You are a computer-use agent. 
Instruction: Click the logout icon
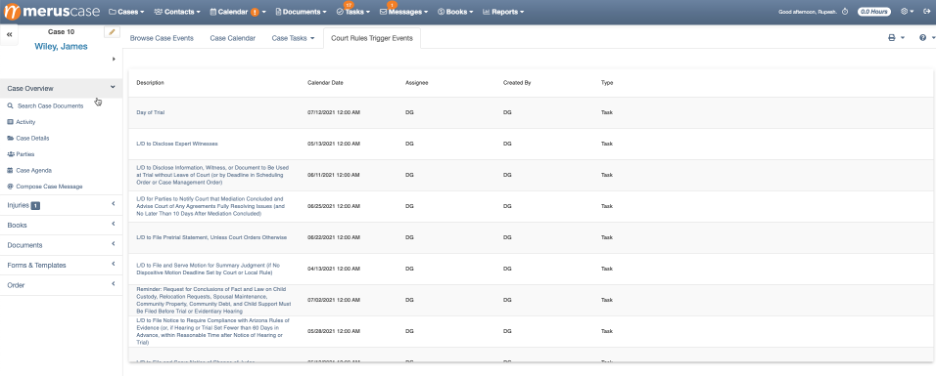click(926, 11)
